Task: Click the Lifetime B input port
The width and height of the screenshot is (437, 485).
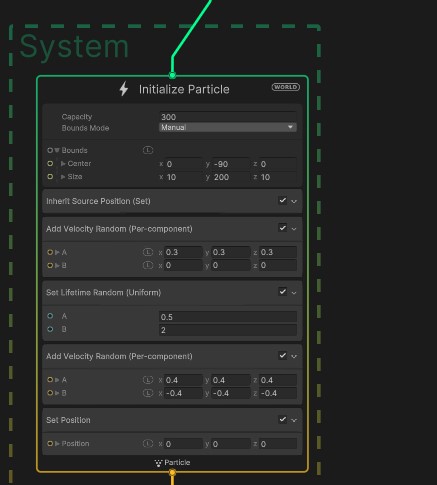Action: 50,329
